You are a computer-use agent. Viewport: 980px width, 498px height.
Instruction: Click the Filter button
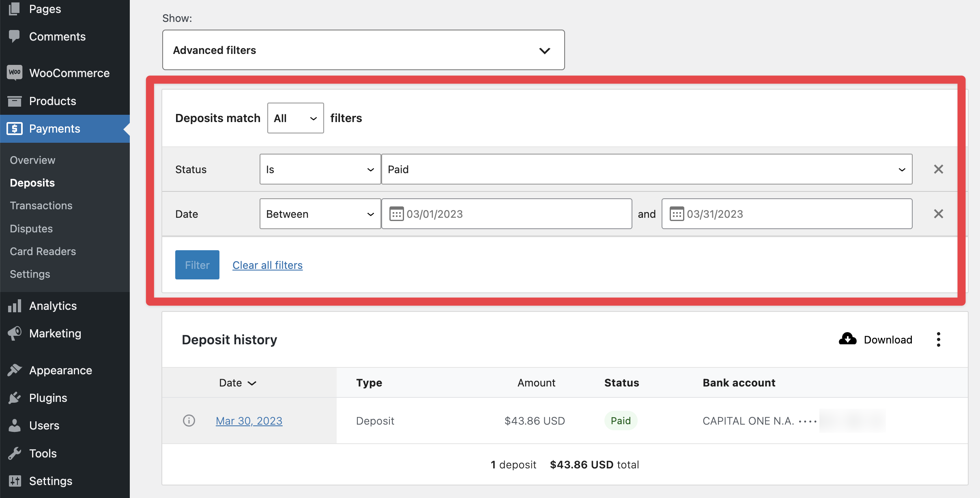coord(197,264)
